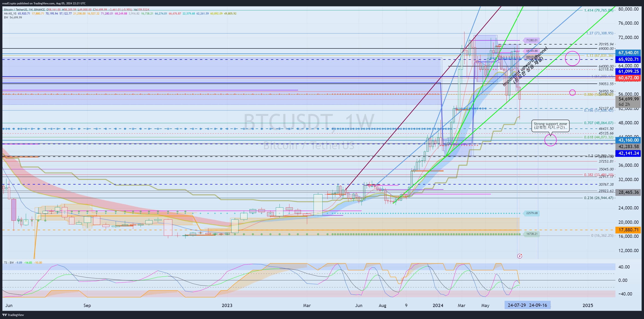
Task: Click the 45135.66 level label
Action: coord(606,133)
